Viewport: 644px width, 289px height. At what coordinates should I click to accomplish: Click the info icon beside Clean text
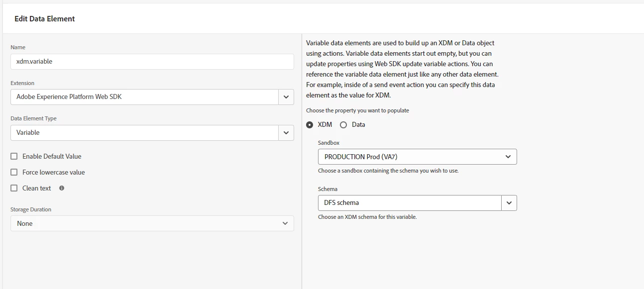pos(62,188)
